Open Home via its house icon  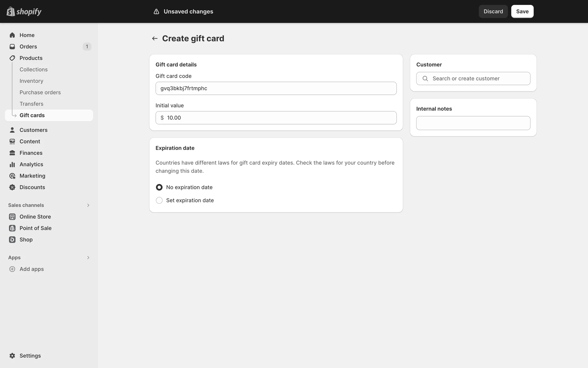pyautogui.click(x=12, y=35)
